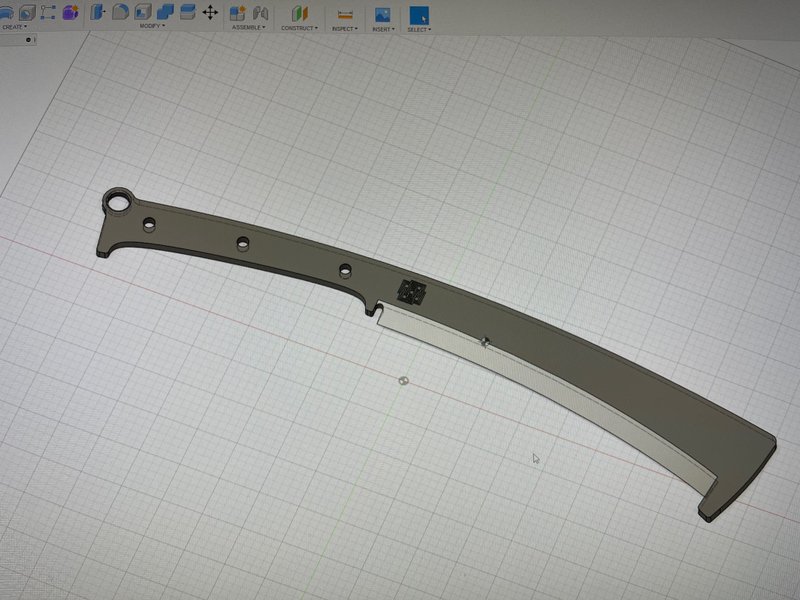
Task: Select the Hole tool icon in Create
Action: [27, 12]
